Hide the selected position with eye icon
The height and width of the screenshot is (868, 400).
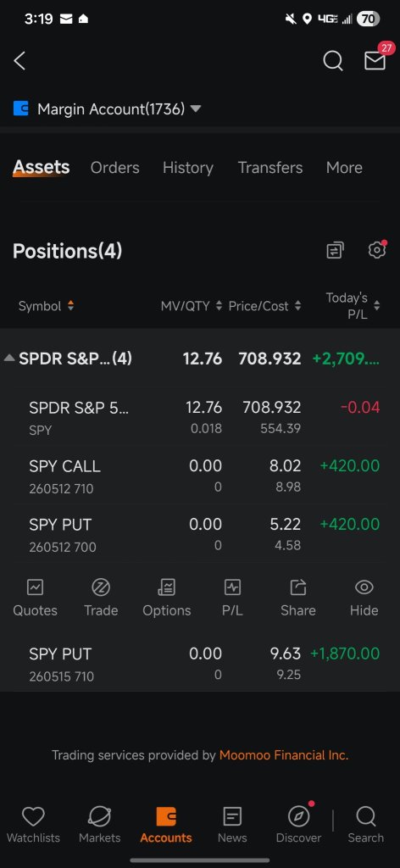point(364,598)
